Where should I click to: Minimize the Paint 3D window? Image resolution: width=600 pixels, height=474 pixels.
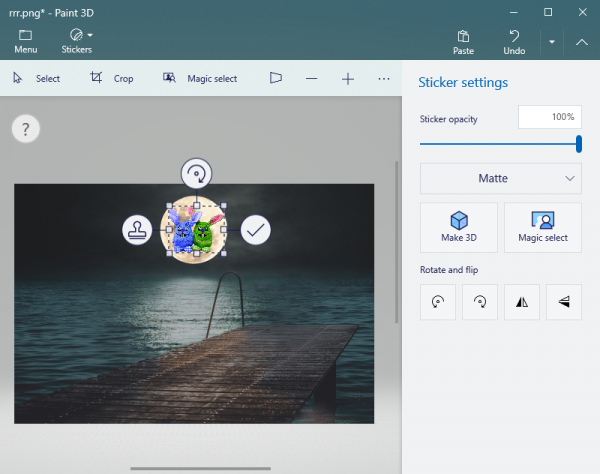coord(514,13)
